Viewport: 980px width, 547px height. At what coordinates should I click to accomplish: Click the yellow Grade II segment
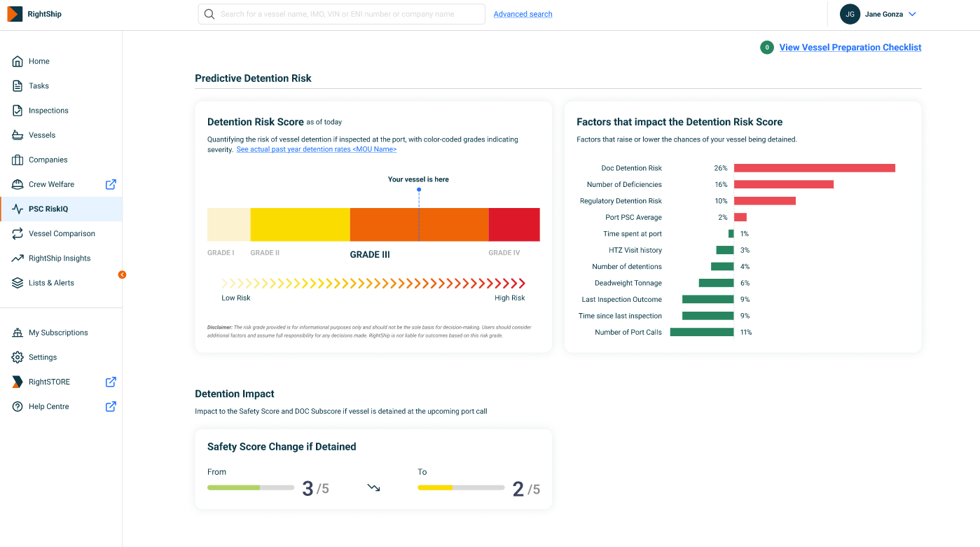click(301, 225)
